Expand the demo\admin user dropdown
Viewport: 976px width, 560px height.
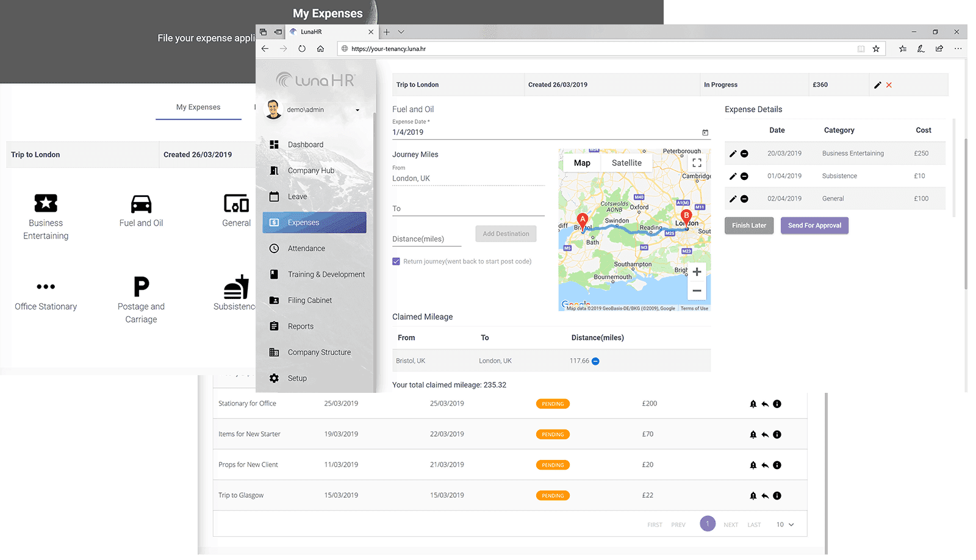[x=357, y=110]
